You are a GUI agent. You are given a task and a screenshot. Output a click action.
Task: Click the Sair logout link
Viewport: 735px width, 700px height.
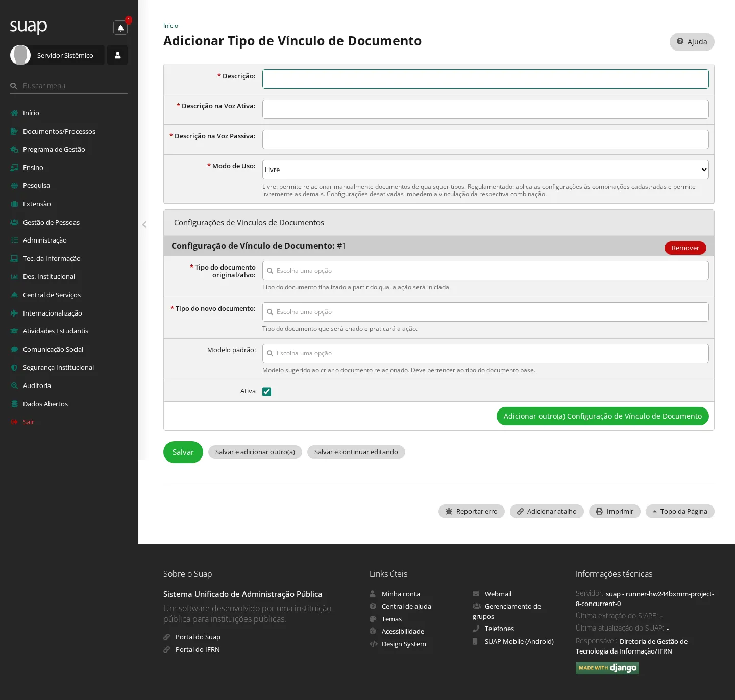coord(28,422)
